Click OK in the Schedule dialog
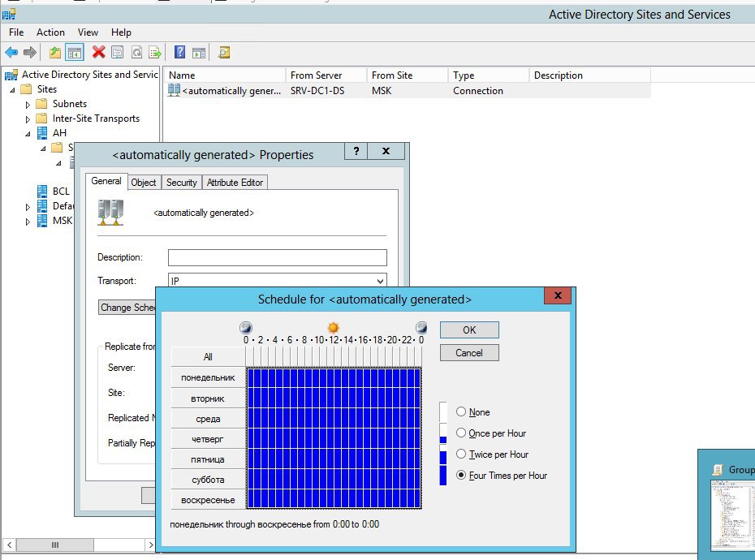The image size is (755, 560). 469,330
